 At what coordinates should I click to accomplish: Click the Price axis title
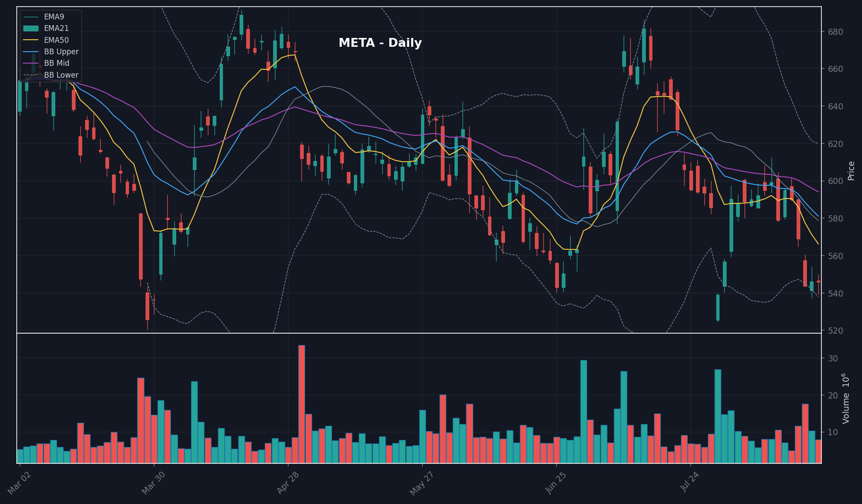coord(851,170)
